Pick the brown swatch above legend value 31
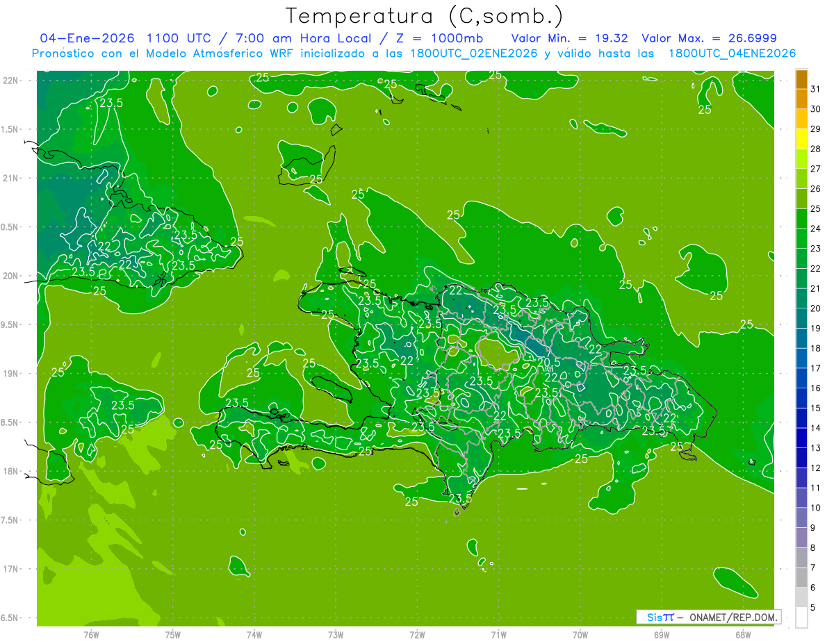 click(x=801, y=79)
